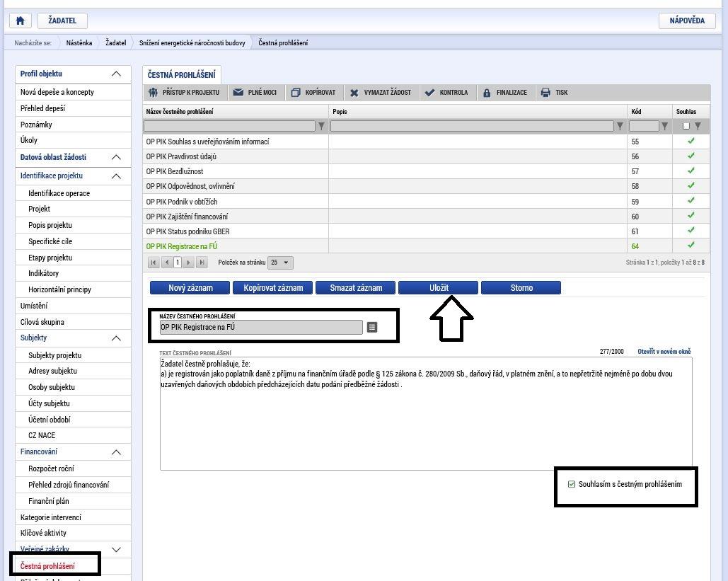Collapse the Subjekty section
Screen dimensions: 728x581
[116, 338]
